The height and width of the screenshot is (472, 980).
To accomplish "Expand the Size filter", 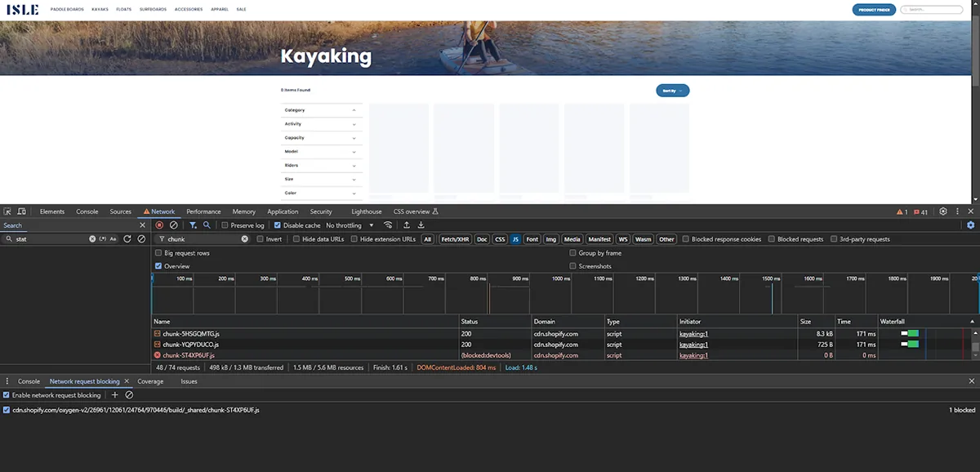I will [322, 179].
